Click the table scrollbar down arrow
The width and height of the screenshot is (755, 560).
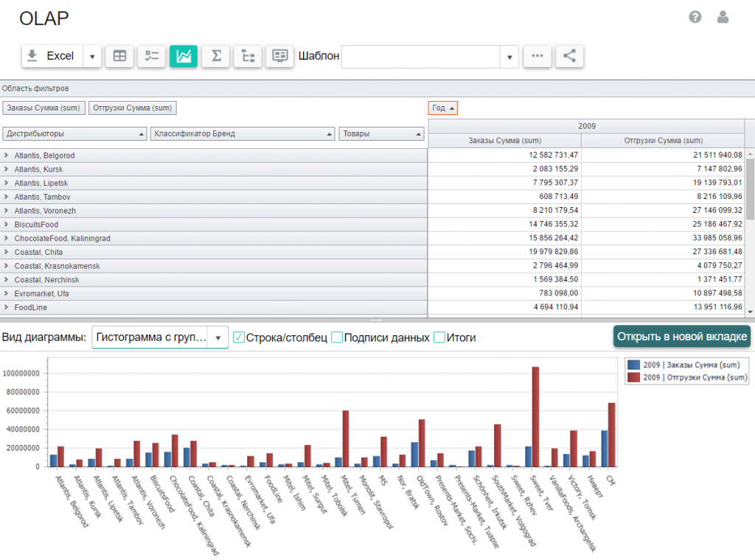coord(750,312)
